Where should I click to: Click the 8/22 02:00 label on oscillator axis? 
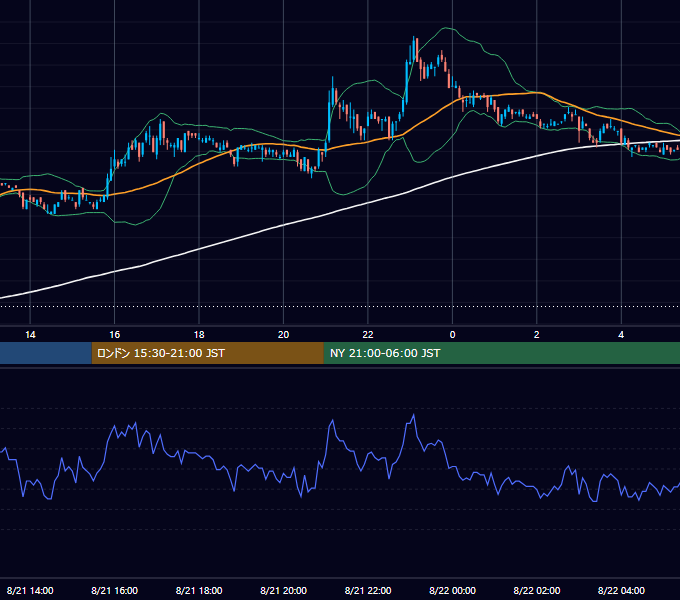536,590
